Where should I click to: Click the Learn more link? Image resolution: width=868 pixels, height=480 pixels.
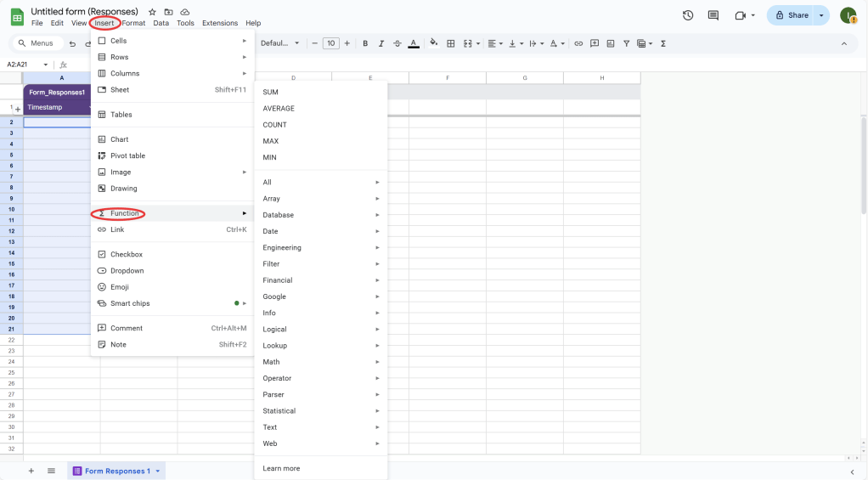pyautogui.click(x=281, y=468)
